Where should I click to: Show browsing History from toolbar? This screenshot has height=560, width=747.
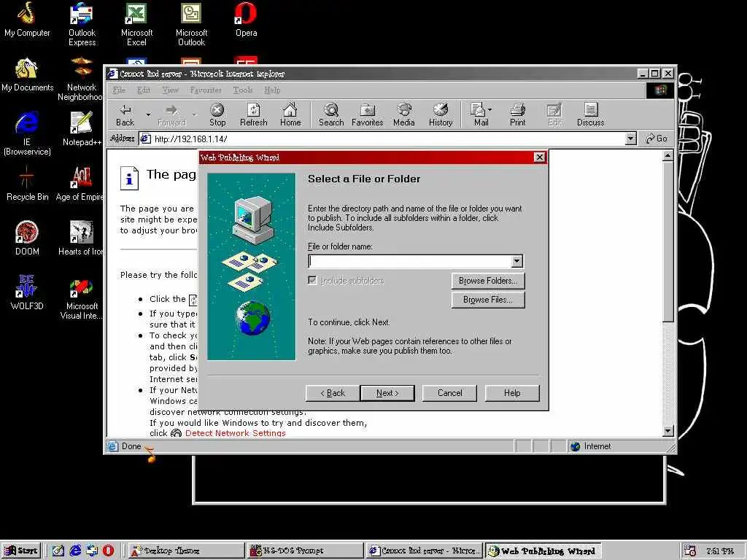tap(441, 114)
